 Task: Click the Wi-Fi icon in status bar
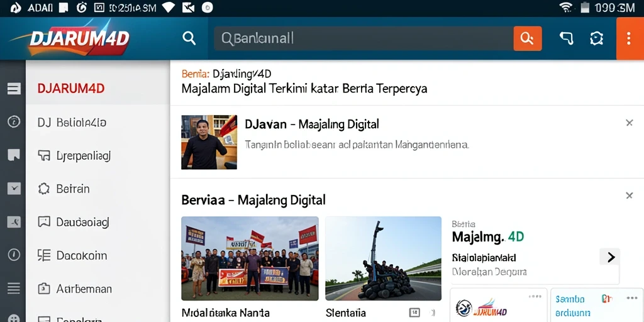point(566,8)
